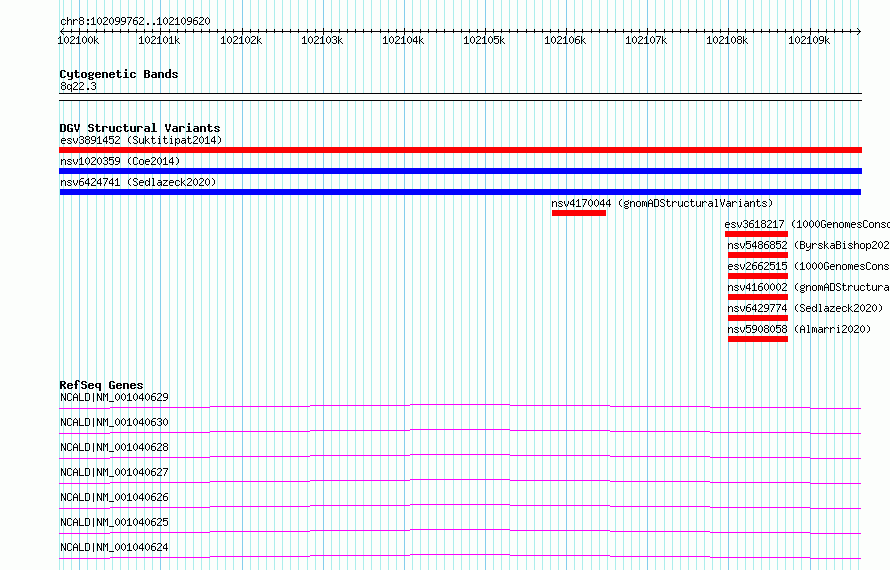Click the Cytogenetic Bands track title
The image size is (890, 570).
pyautogui.click(x=119, y=74)
